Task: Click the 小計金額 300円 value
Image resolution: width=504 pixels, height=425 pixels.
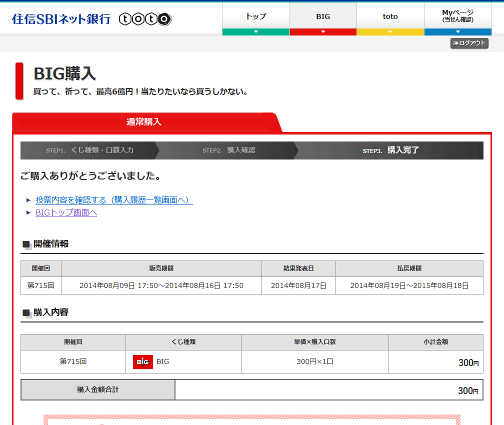Action: 468,362
